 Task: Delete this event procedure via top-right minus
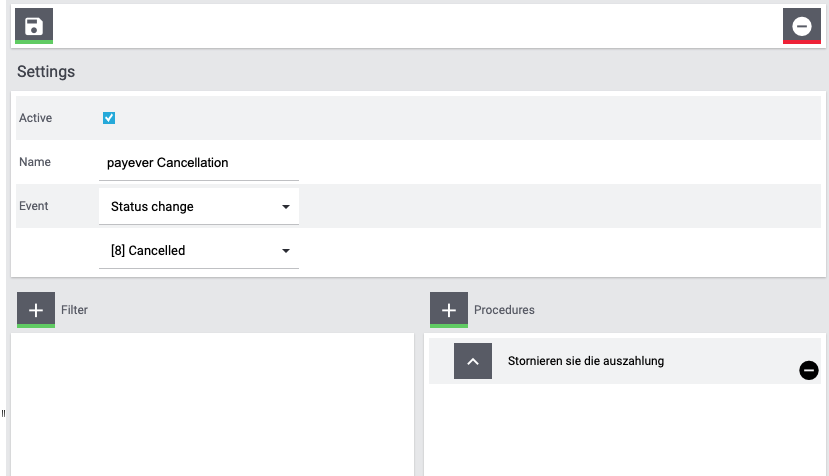(802, 26)
